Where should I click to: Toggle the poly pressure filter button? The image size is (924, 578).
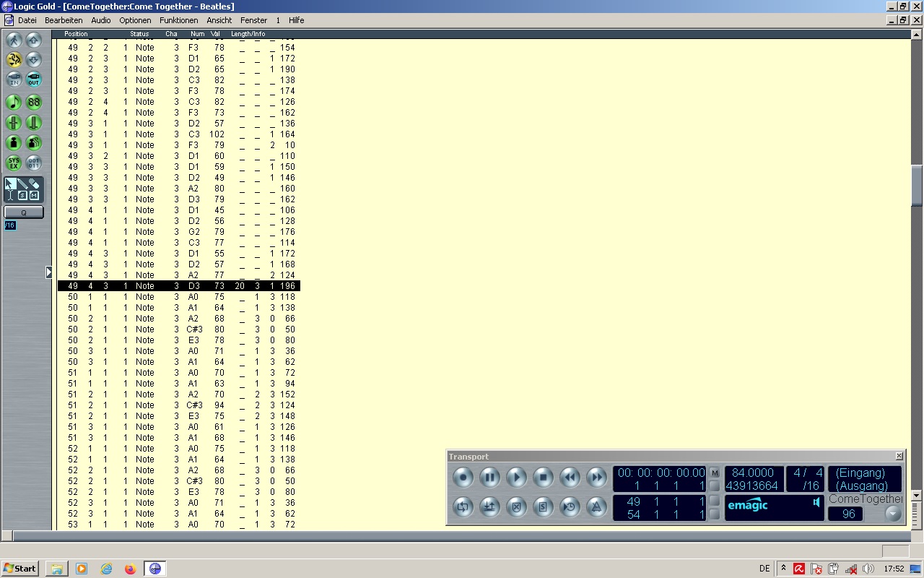coord(34,142)
